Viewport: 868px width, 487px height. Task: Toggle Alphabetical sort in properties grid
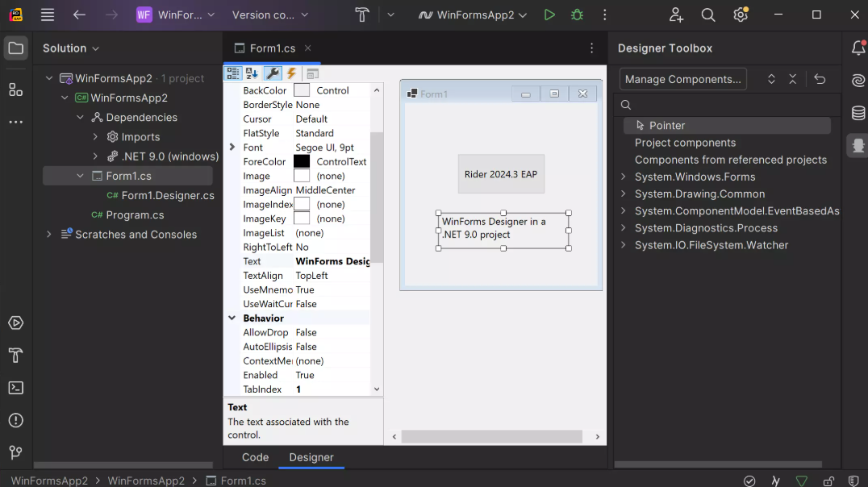coord(252,73)
